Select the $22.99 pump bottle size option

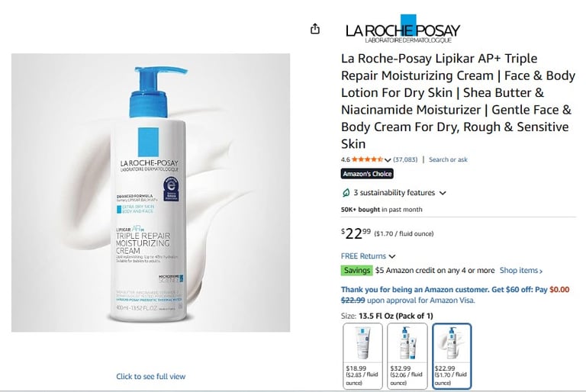tap(452, 356)
